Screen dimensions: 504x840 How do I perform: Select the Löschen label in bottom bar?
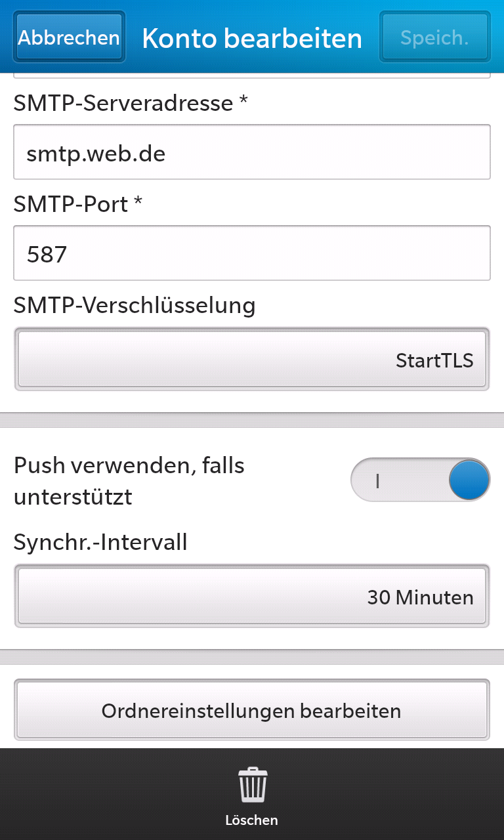click(251, 820)
